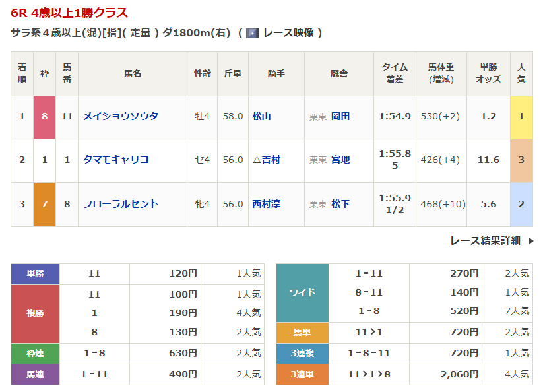The image size is (543, 392).
Task: Open trainer 松下 page
Action: [x=340, y=204]
